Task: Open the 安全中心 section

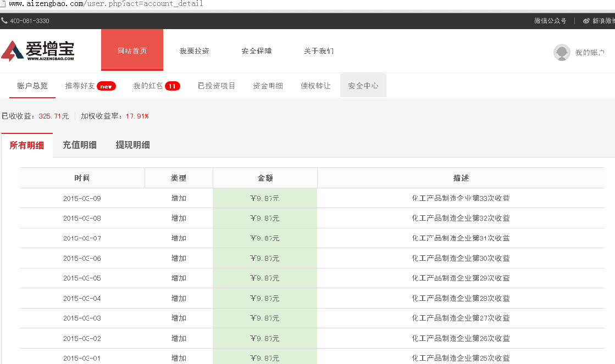Action: pyautogui.click(x=363, y=86)
